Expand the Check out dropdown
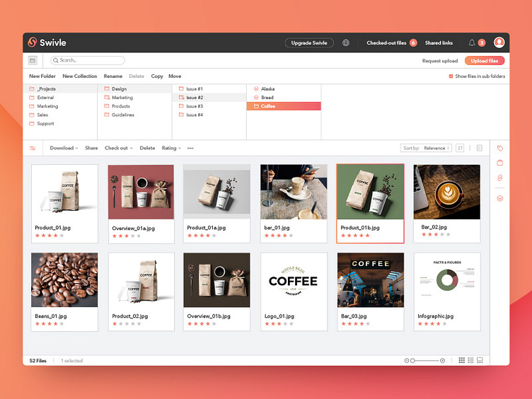 [119, 148]
